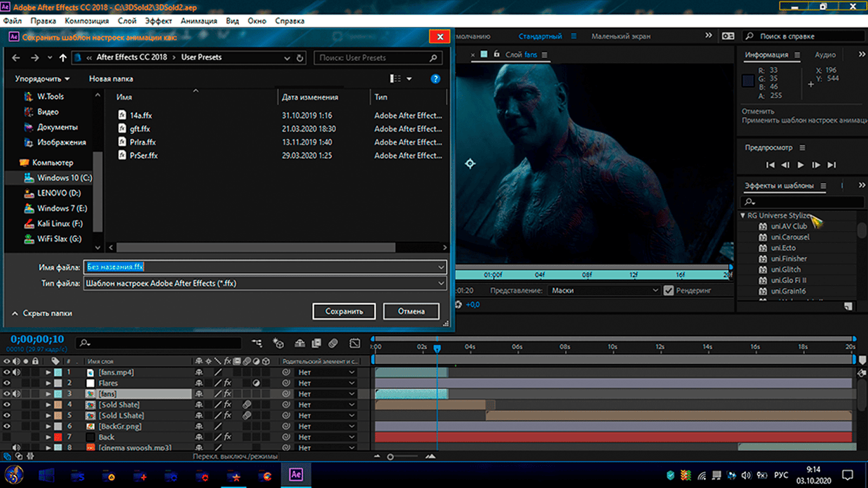This screenshot has height=488, width=868.
Task: Click the uni.Glitch effect icon
Action: tap(763, 269)
